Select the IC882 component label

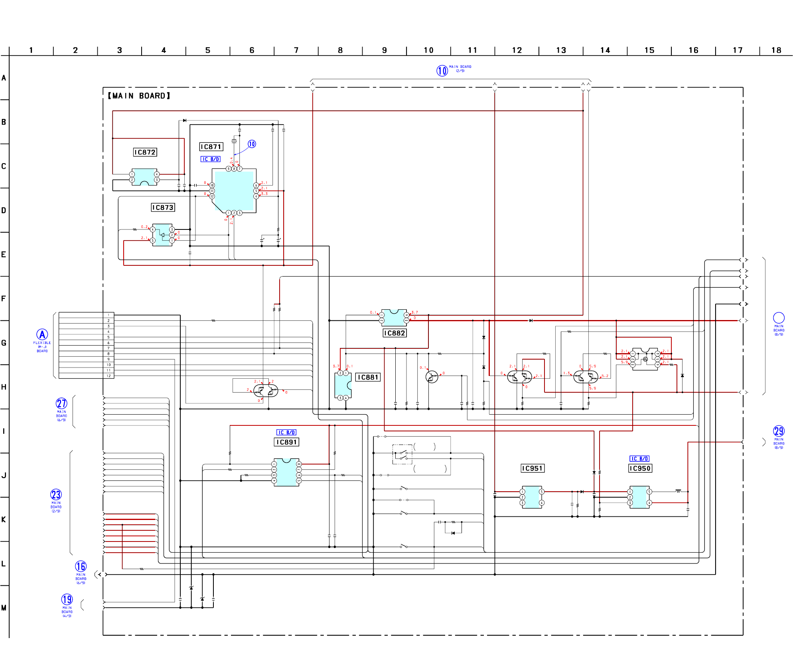point(395,333)
